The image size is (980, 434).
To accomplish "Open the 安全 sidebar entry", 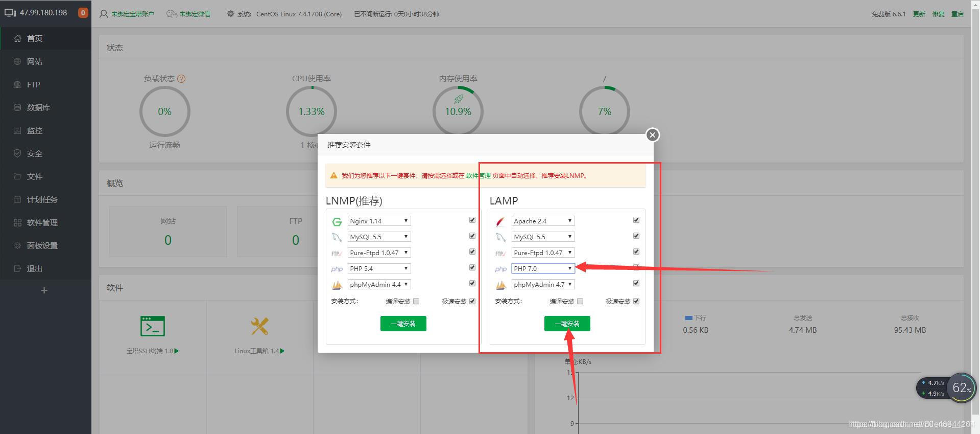I will [x=45, y=153].
